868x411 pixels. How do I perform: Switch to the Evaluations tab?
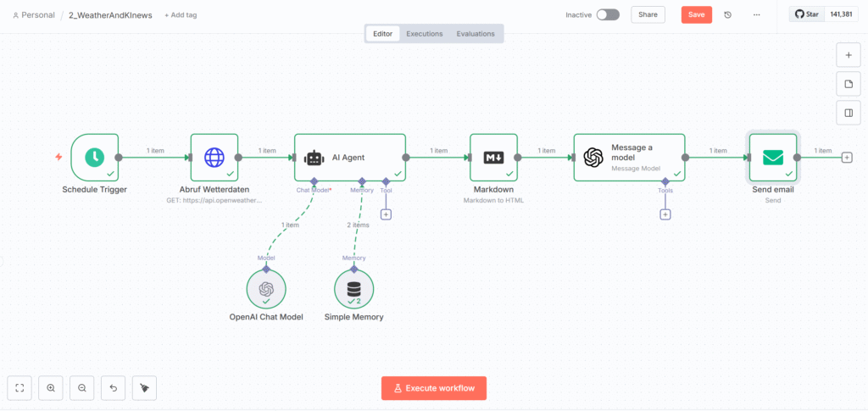coord(476,34)
